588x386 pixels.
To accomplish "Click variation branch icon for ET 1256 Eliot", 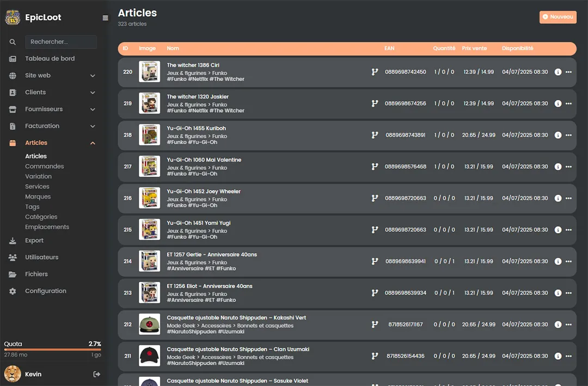I will pos(375,292).
